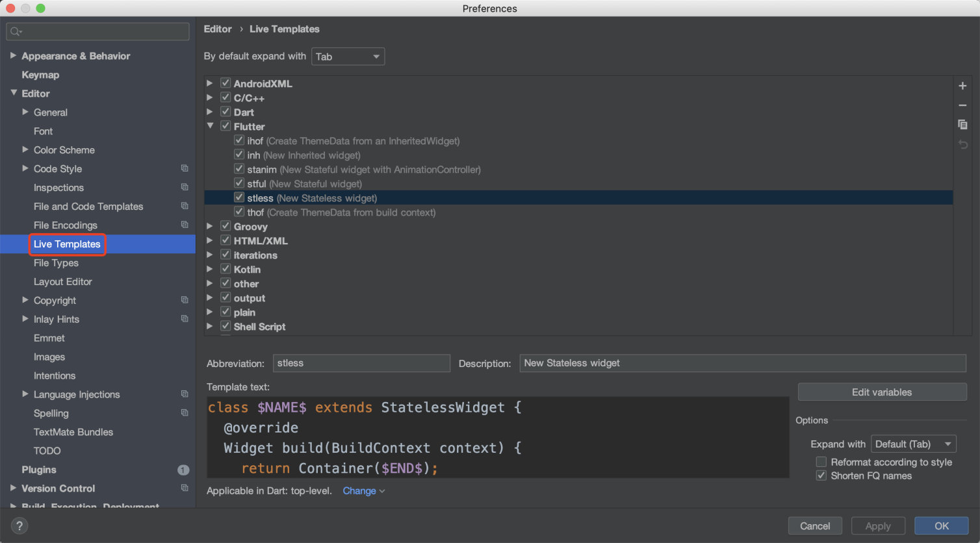Click the search magnifier icon in settings search
The height and width of the screenshot is (543, 980).
(x=16, y=31)
